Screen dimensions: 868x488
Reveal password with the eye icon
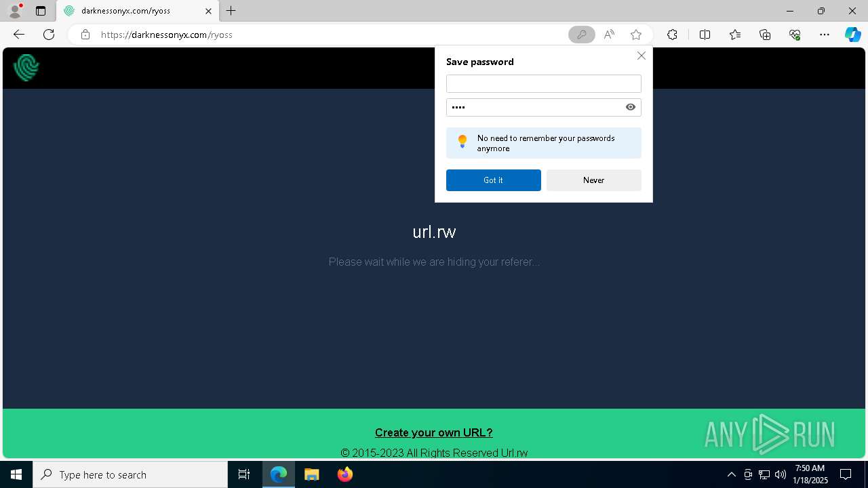tap(631, 107)
